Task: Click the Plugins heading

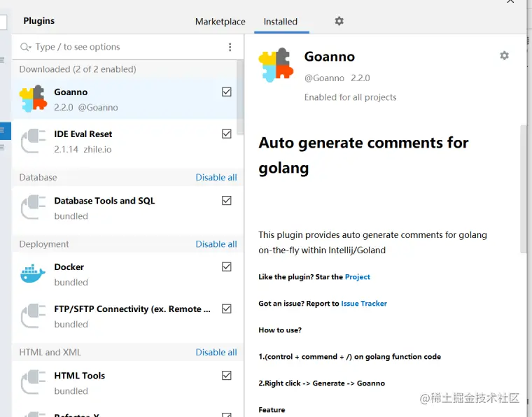Action: tap(39, 21)
